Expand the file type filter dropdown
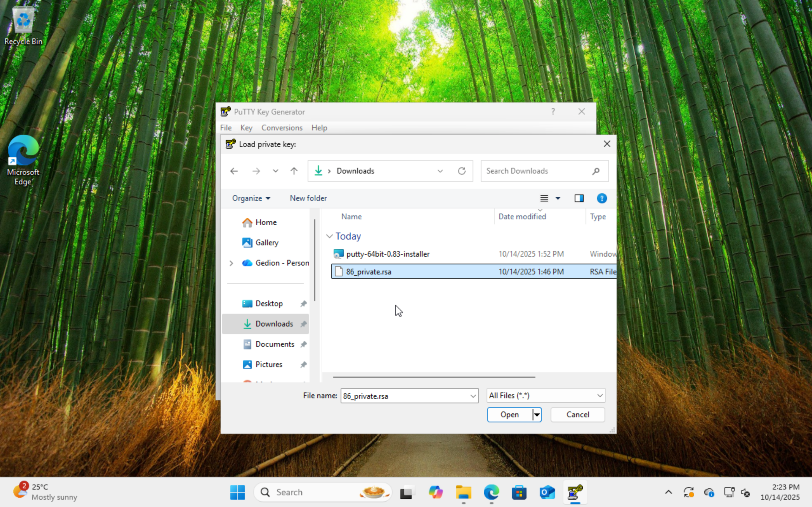This screenshot has width=812, height=507. [x=599, y=396]
